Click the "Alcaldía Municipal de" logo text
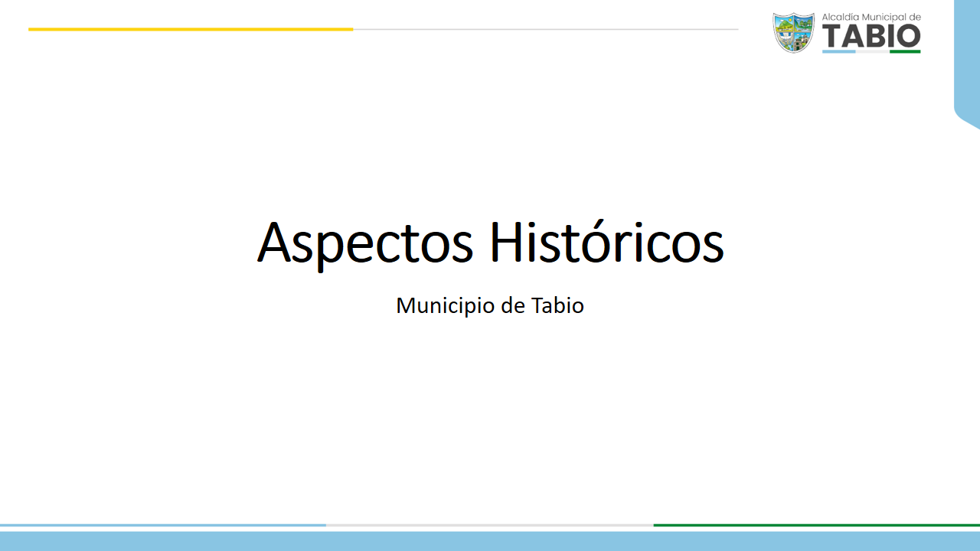 pyautogui.click(x=871, y=17)
